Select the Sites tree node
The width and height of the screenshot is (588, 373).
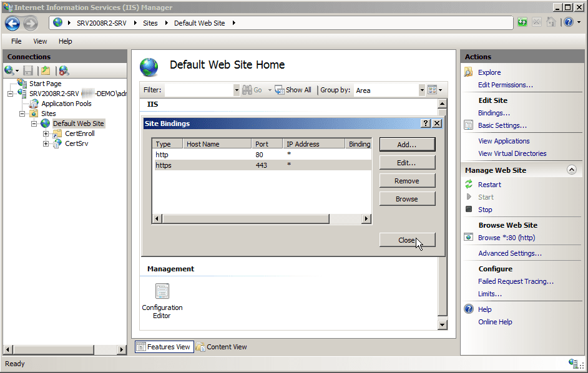point(48,114)
